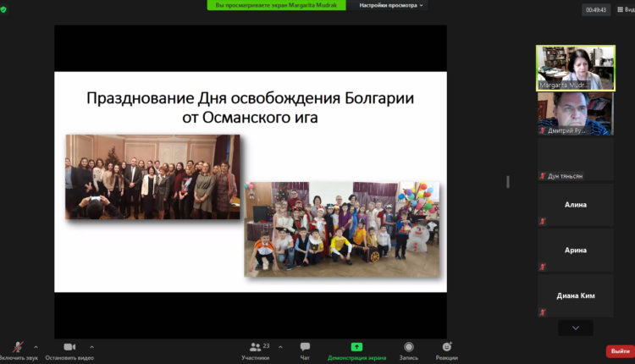The width and height of the screenshot is (635, 364).
Task: Open video options arrow next to camera
Action: 92,347
